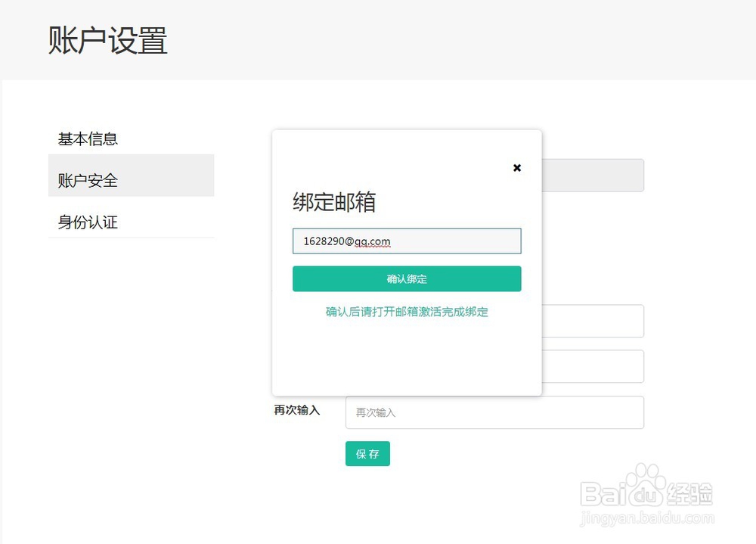
Task: Open the 确认后请打开邮箱激活完成绑定 link
Action: [x=407, y=312]
